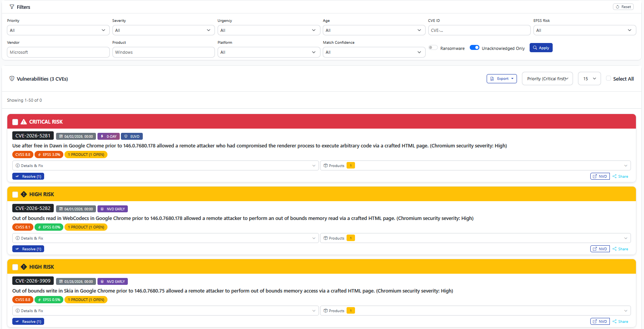
Task: Click 1 PRODUCT (1 OPEN) badge on CVE-2026-3909
Action: point(86,300)
